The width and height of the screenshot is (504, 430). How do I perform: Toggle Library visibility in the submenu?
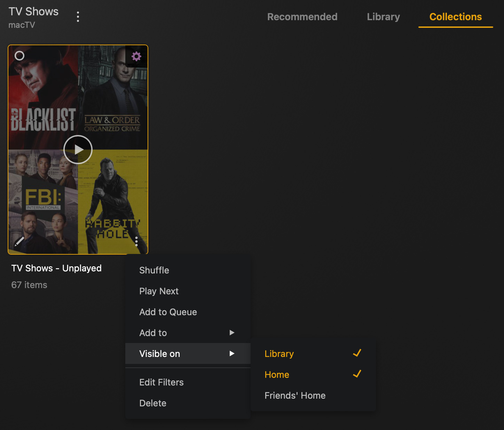coord(313,354)
